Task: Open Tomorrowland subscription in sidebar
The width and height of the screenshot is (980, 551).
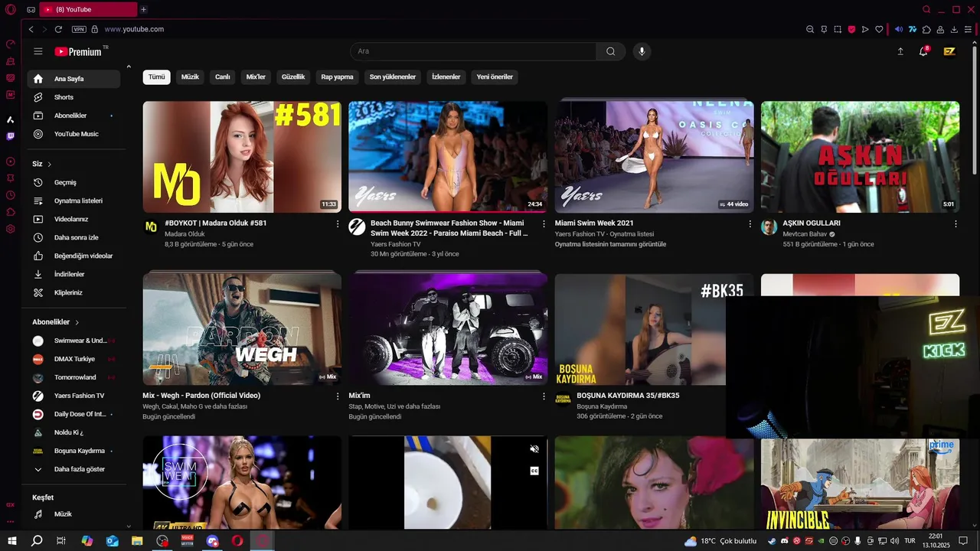Action: [x=73, y=377]
